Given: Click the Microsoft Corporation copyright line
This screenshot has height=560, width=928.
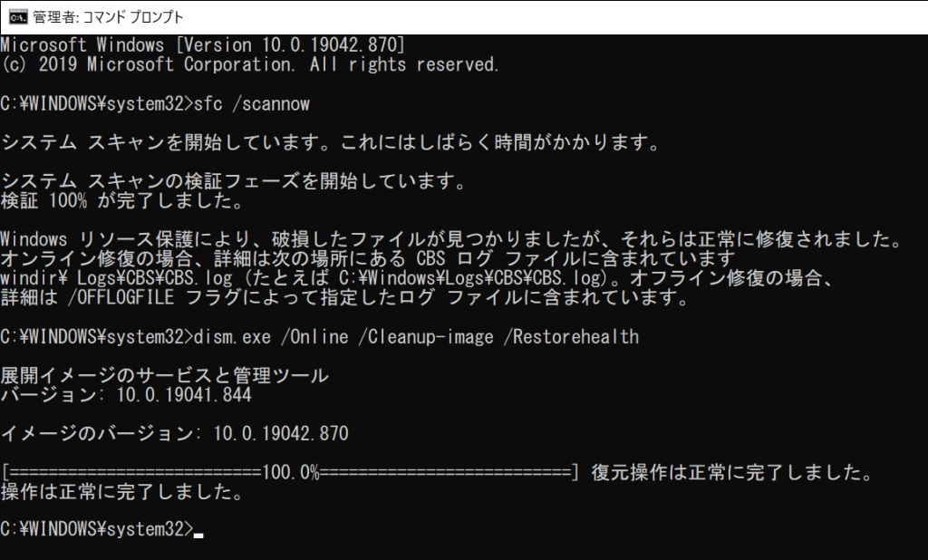Looking at the screenshot, I should 250,64.
